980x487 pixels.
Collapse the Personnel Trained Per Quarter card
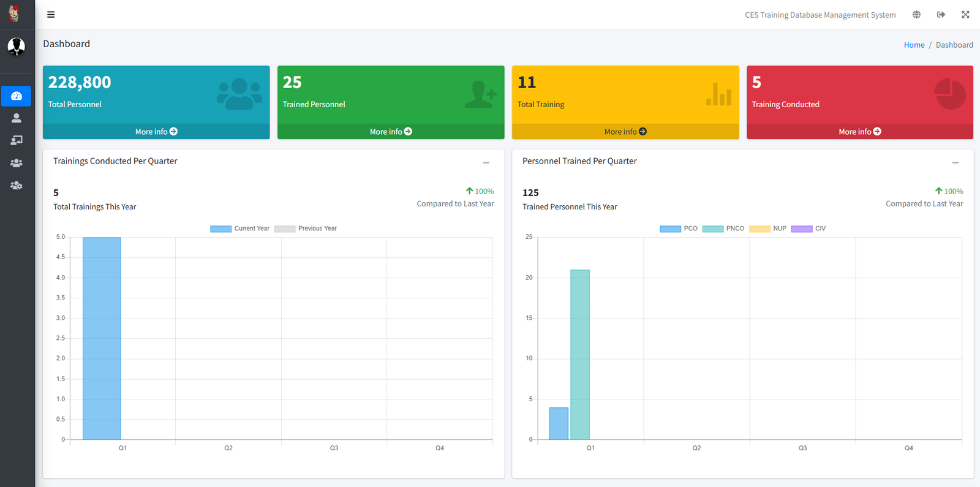955,162
